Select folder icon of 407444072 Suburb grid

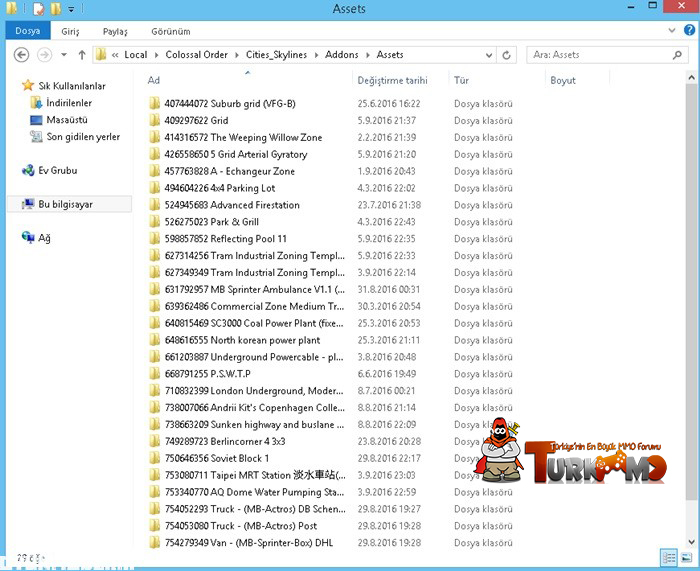(154, 104)
